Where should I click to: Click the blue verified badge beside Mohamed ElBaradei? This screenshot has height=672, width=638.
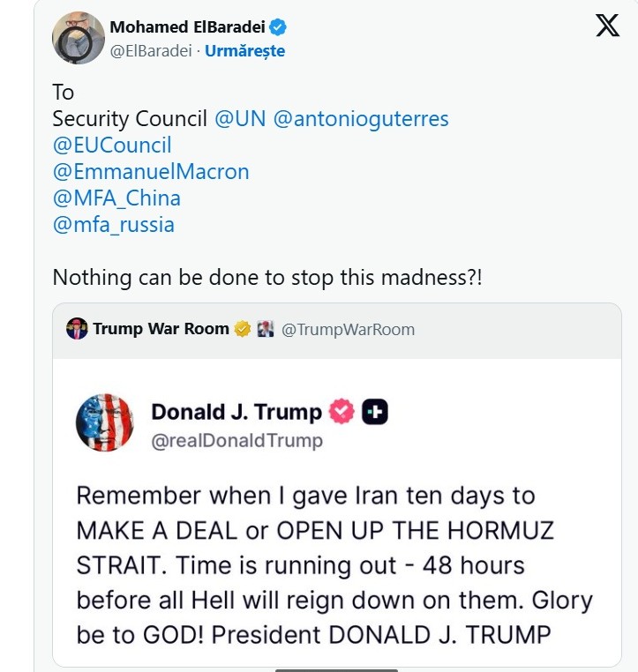pos(277,26)
